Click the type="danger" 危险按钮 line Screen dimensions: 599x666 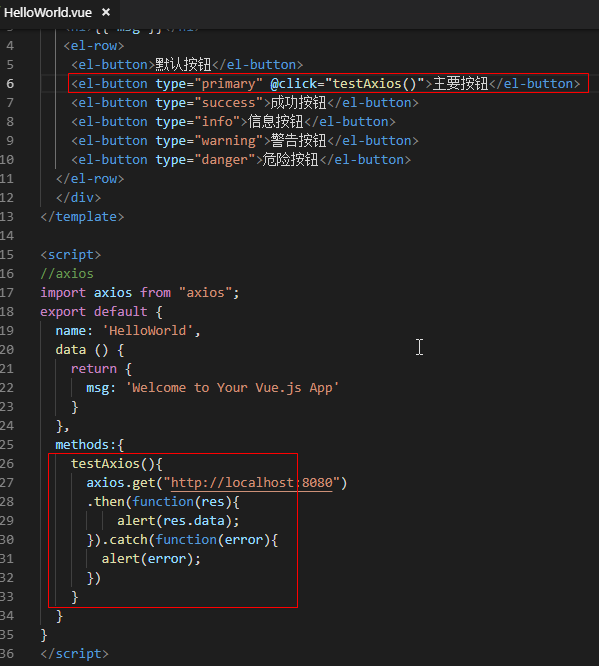pyautogui.click(x=241, y=160)
